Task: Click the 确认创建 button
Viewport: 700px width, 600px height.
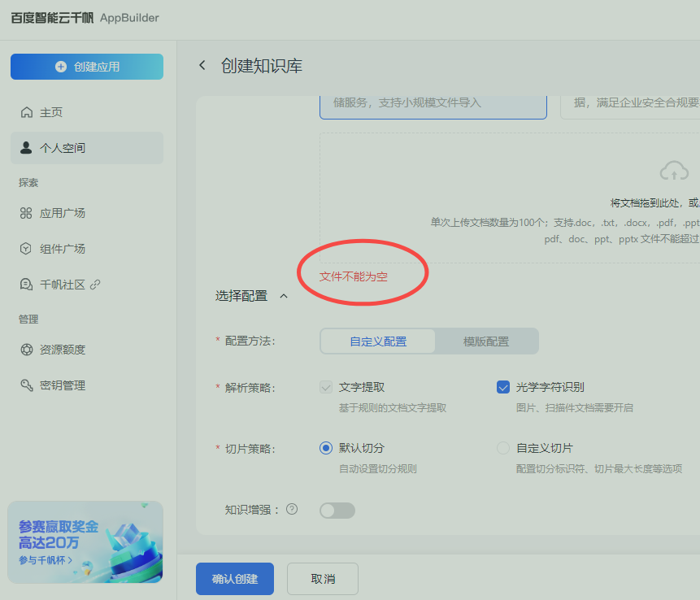Action: [235, 579]
